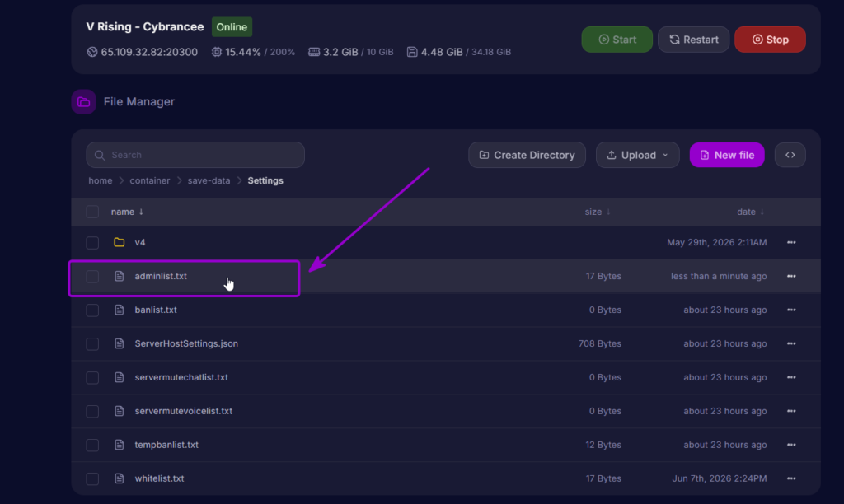The height and width of the screenshot is (504, 844).
Task: Click the search magnifier icon
Action: tap(100, 155)
